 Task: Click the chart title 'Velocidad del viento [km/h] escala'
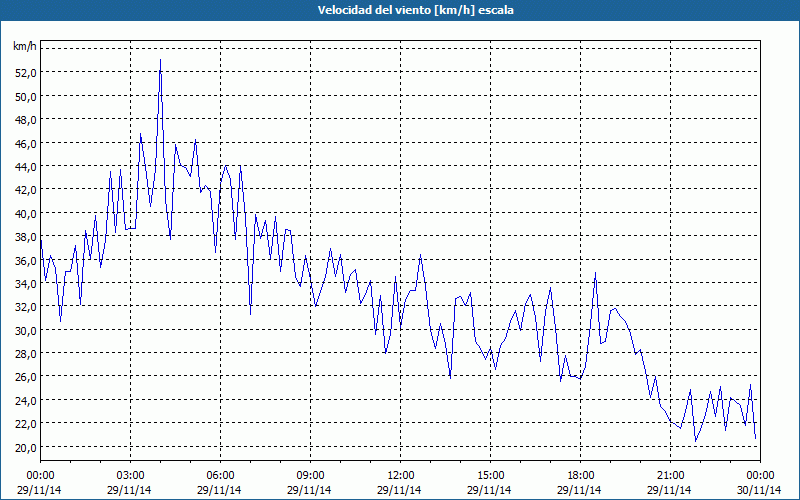415,10
